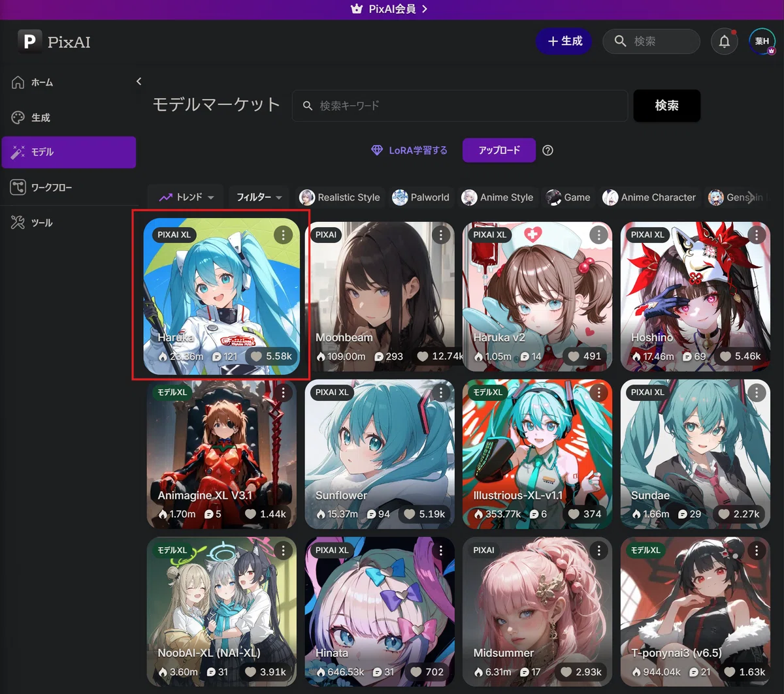Open comments on Hoshino showing 69
The image size is (784, 694).
[694, 356]
